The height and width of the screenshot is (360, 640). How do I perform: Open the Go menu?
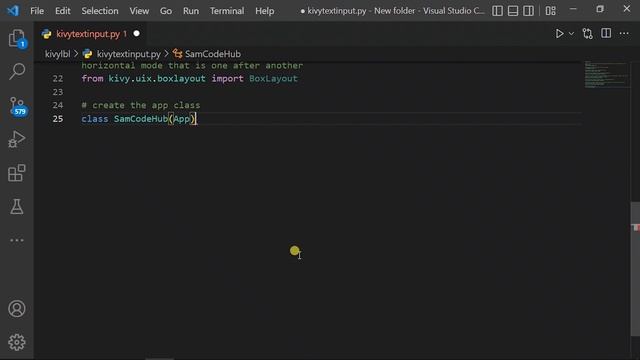point(165,11)
